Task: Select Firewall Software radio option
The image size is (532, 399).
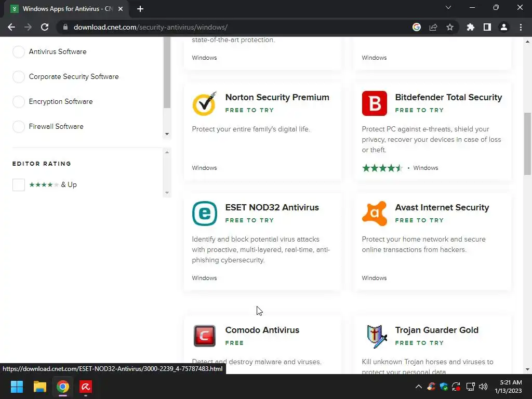Action: [19, 127]
